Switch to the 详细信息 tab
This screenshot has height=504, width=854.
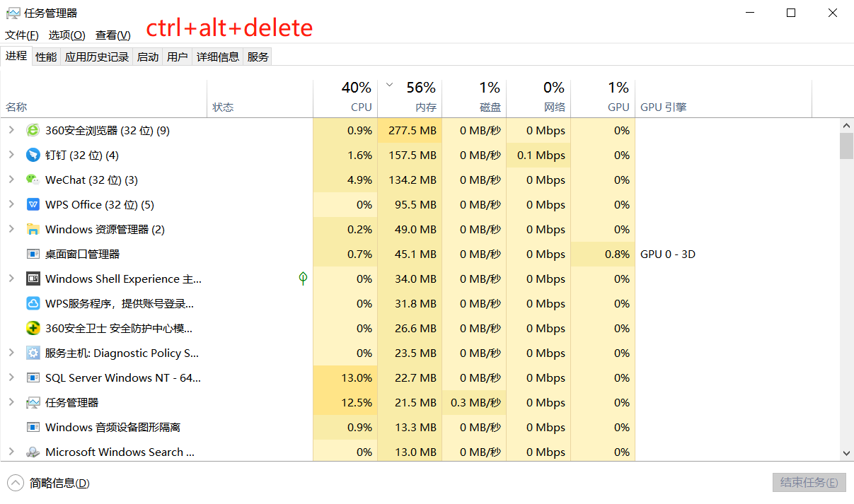coord(218,57)
